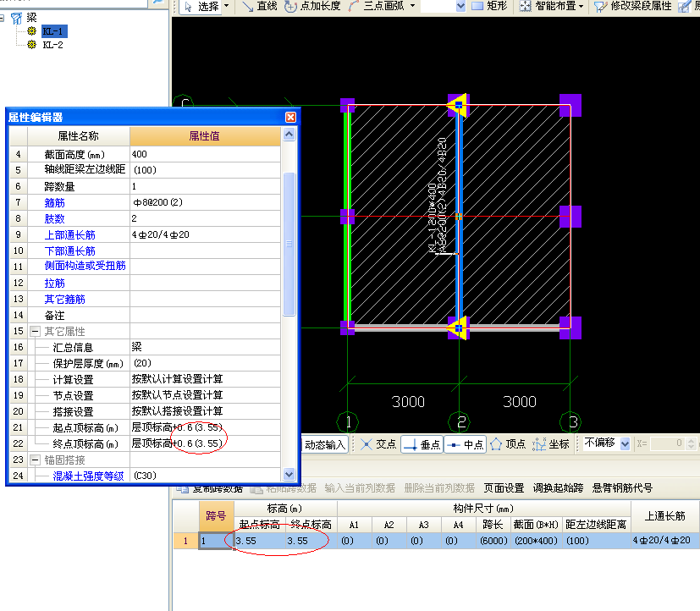Click the property editor vertical scrollbar thumb
700x611 pixels.
coord(289,244)
